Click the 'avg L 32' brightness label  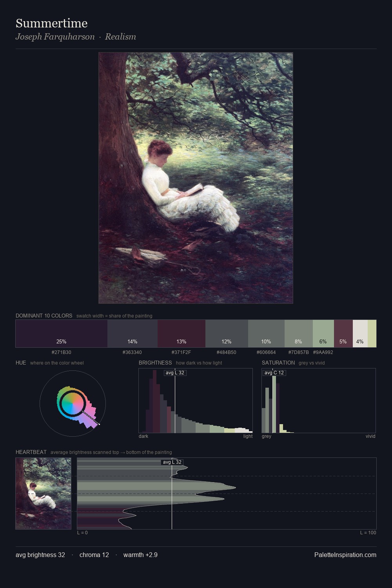click(x=175, y=373)
